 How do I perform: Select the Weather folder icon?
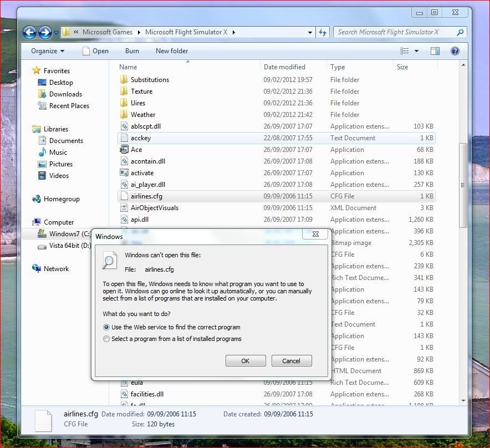tap(124, 114)
